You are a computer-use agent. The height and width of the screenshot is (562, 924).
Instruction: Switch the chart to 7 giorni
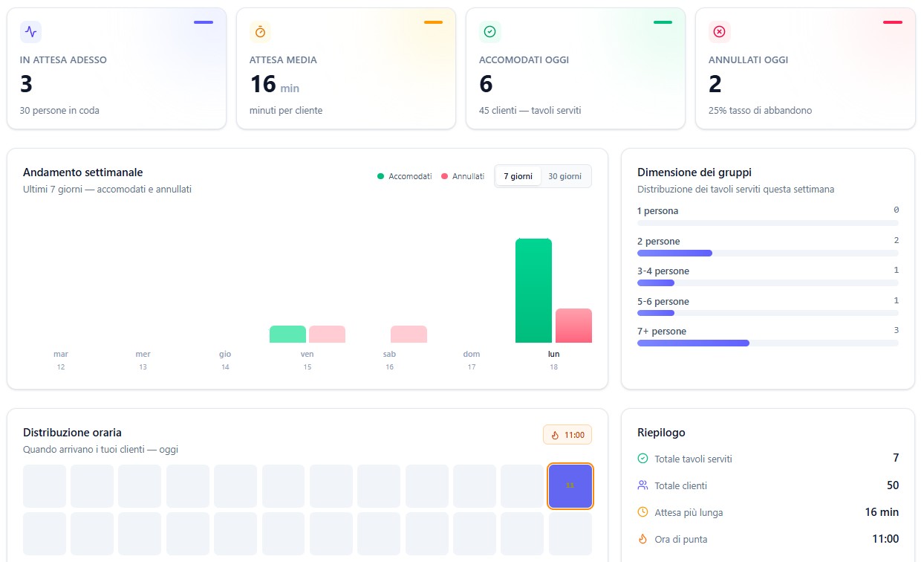[x=518, y=176]
